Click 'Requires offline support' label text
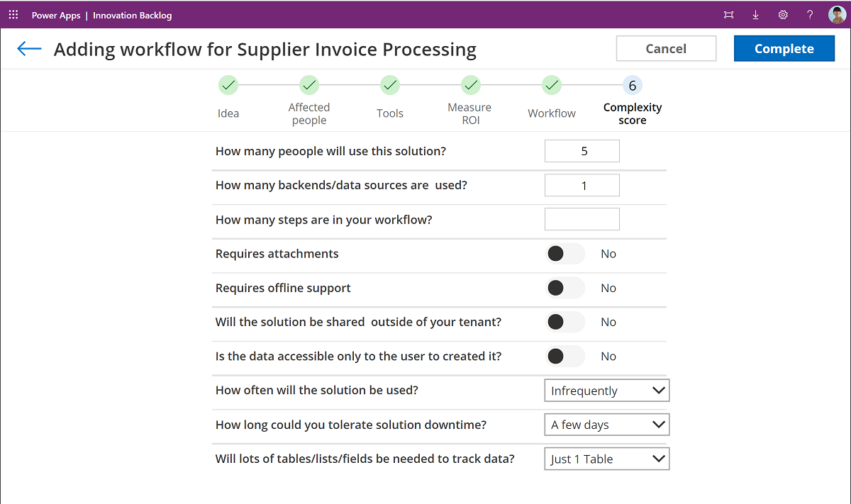Viewport: 851px width, 504px height. click(x=284, y=288)
